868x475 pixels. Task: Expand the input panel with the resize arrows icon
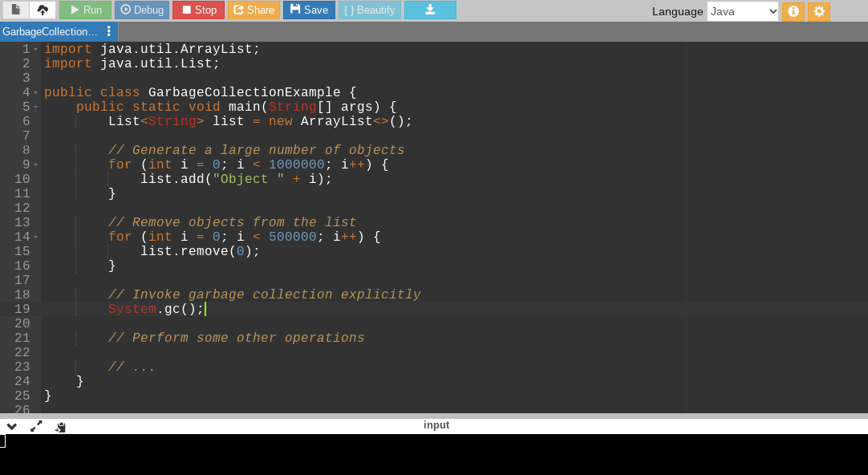click(35, 426)
